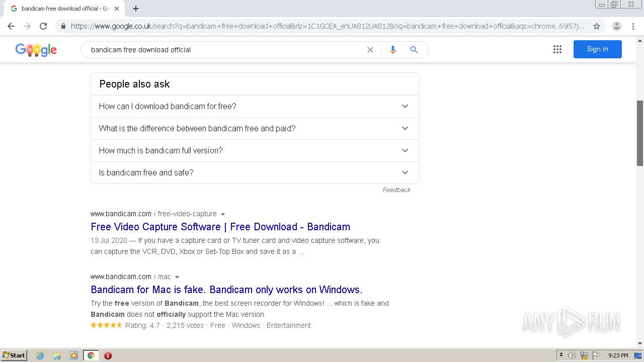Screen dimensions: 644x362
Task: Open Chrome's three-dot menu
Action: point(633,26)
